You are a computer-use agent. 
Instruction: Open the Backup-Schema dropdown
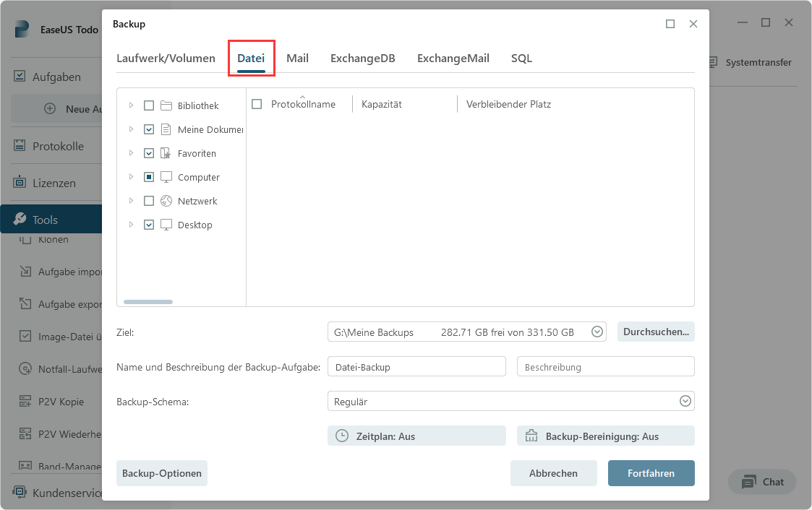coord(684,401)
